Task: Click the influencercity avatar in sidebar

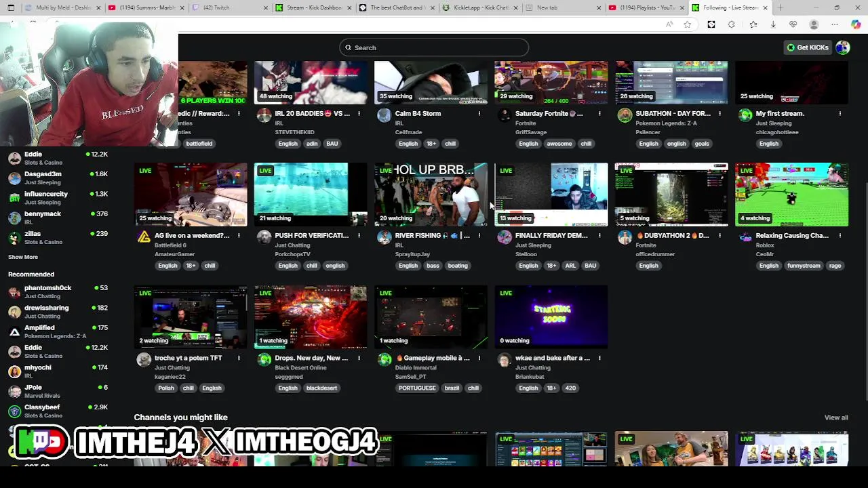Action: [14, 198]
